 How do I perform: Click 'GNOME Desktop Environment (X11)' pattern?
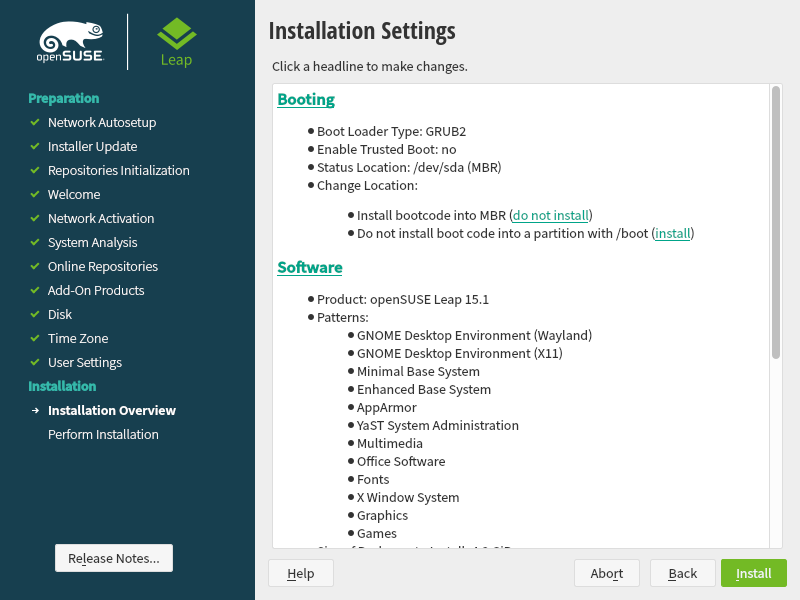(x=460, y=353)
